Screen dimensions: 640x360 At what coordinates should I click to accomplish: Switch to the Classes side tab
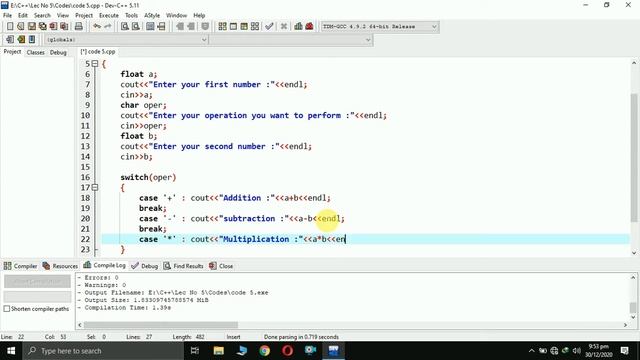[x=36, y=52]
